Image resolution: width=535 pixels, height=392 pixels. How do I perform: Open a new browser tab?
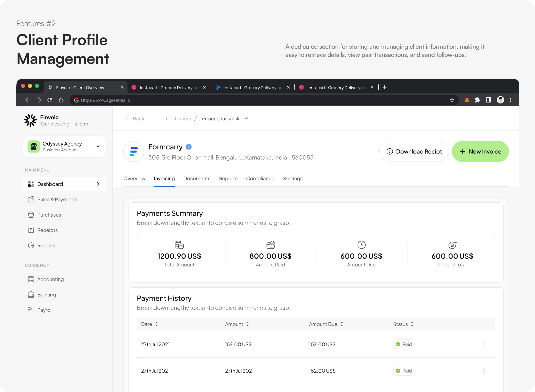point(384,87)
